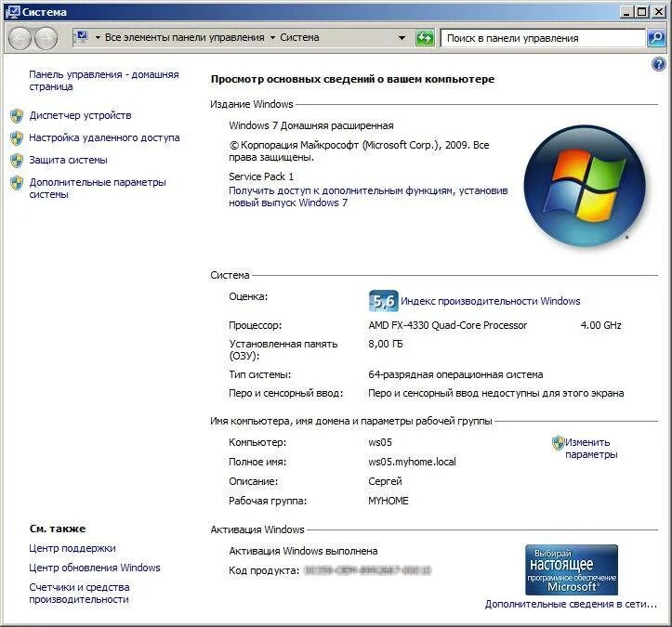Open Дополнительные параметры системы link
The image size is (672, 627).
(x=98, y=189)
